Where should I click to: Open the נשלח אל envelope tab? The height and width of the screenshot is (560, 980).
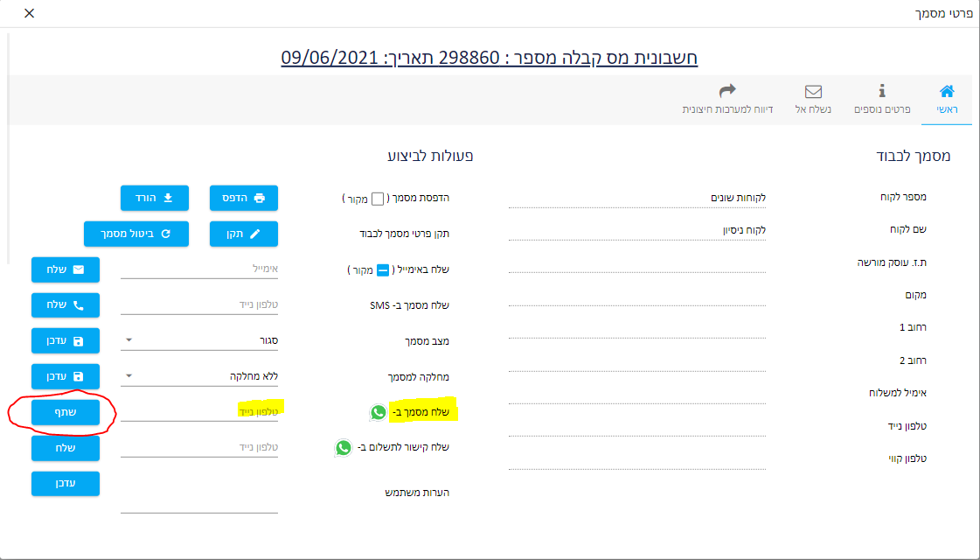(x=813, y=100)
